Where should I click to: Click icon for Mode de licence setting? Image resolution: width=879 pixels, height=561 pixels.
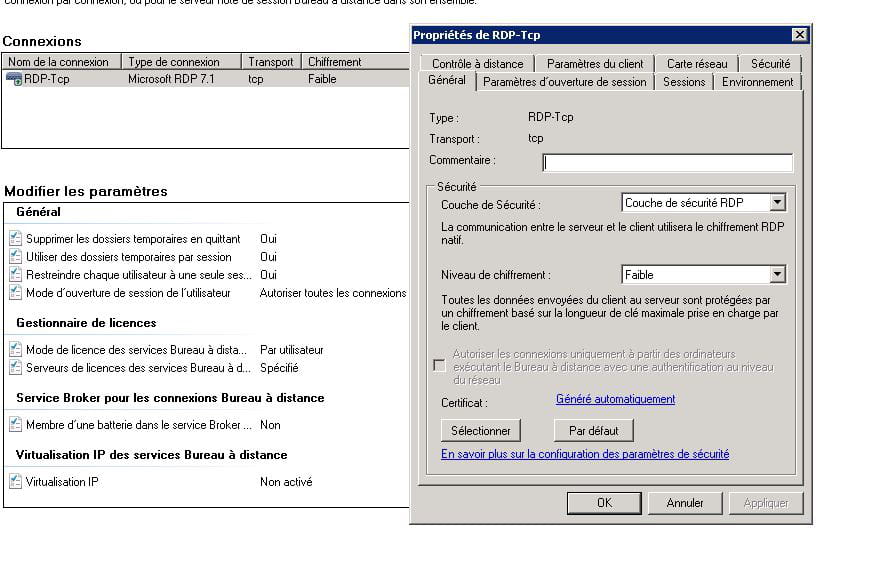coord(16,350)
